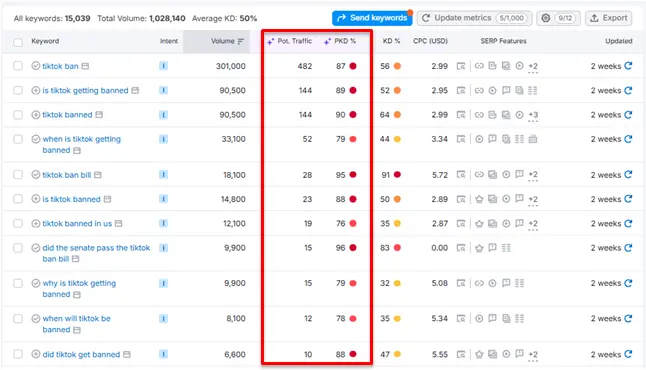Screen dimensions: 646x370
Task: Click the add icon before tiktok banned
Action: coord(36,115)
